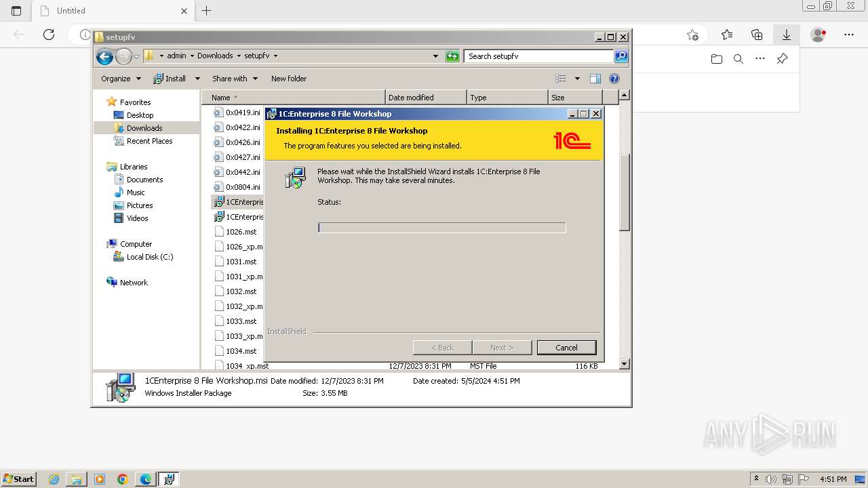Click the Install toolbar button
Screen dimensions: 868x488
tap(170, 79)
